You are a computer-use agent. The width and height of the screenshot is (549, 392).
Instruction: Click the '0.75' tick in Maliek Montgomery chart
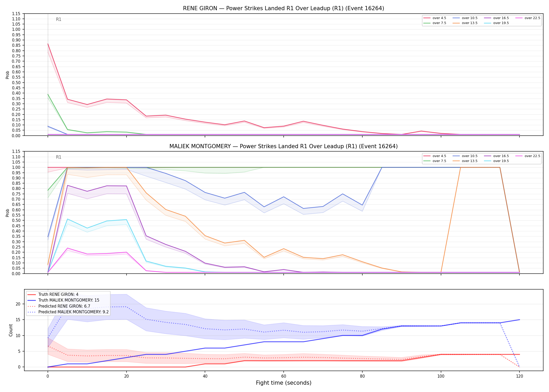tap(16, 194)
